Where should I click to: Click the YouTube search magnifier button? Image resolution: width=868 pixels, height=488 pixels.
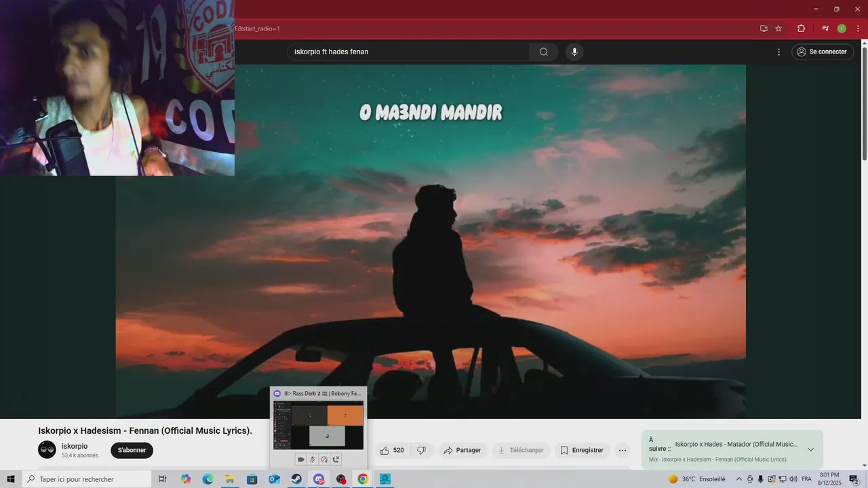(544, 52)
